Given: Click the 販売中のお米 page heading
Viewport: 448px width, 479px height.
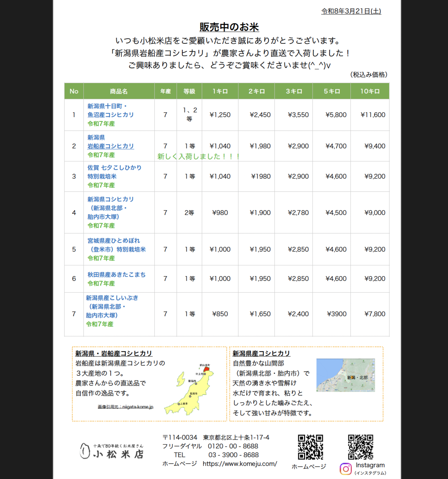Looking at the screenshot, I should [230, 27].
